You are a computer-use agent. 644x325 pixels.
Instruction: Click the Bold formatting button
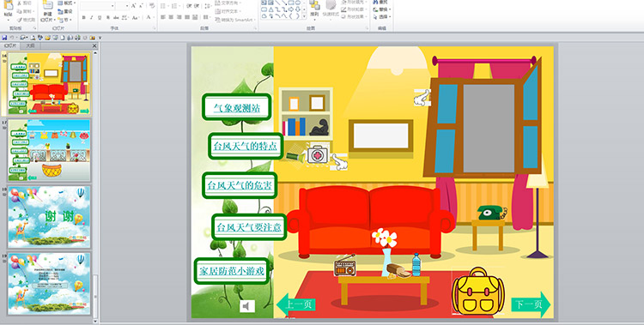click(84, 18)
